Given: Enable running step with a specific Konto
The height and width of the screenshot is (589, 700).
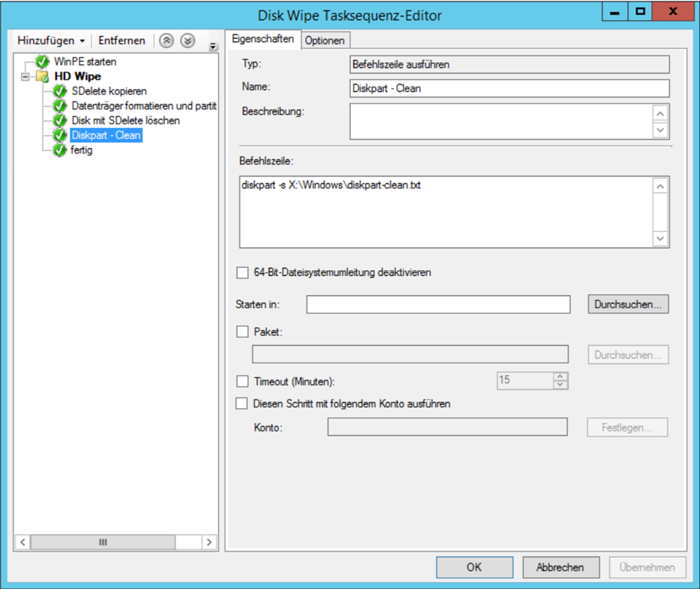Looking at the screenshot, I should 243,403.
